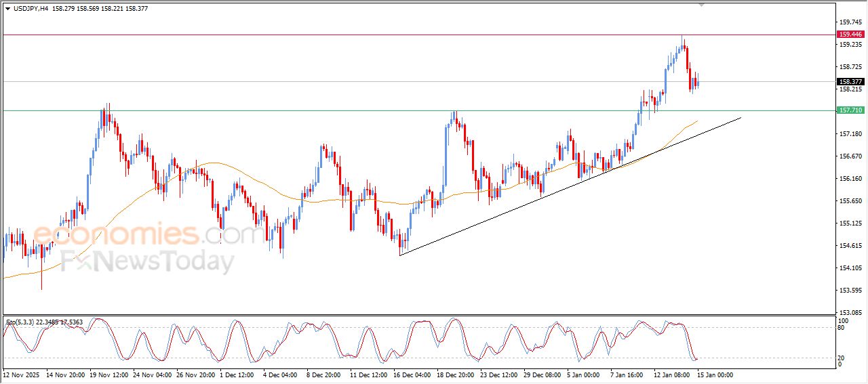Viewport: 868px width, 384px height.
Task: Click the 12 Nov 2025 date label
Action: 22,375
